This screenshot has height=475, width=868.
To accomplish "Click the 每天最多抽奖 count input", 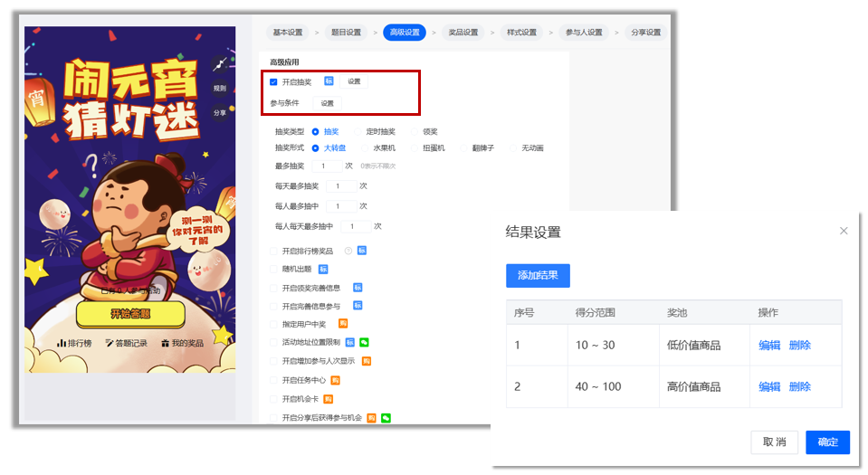I will tap(341, 186).
